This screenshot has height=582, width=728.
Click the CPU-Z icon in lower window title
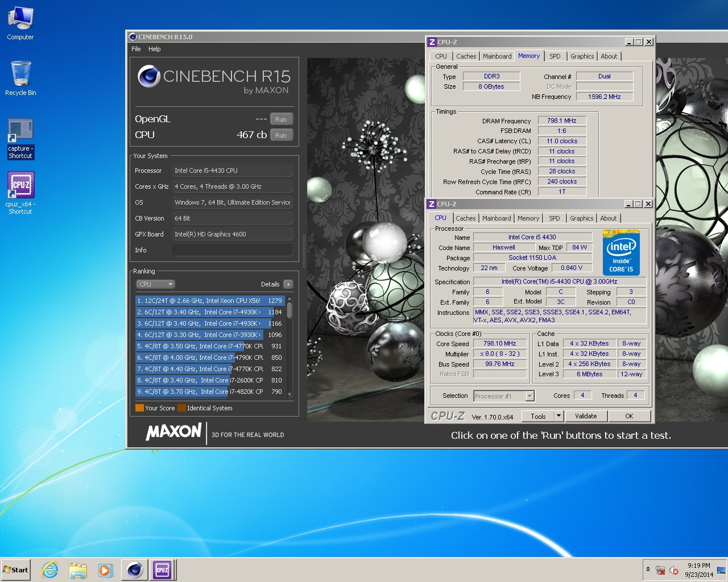click(432, 204)
